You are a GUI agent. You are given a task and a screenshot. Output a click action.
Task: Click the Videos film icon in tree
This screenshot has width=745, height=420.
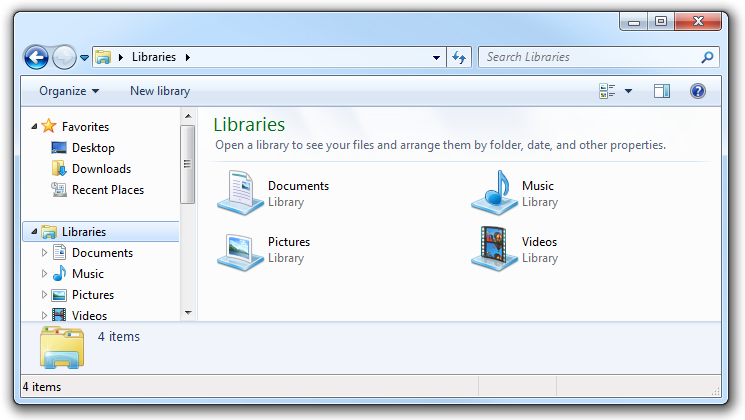59,314
